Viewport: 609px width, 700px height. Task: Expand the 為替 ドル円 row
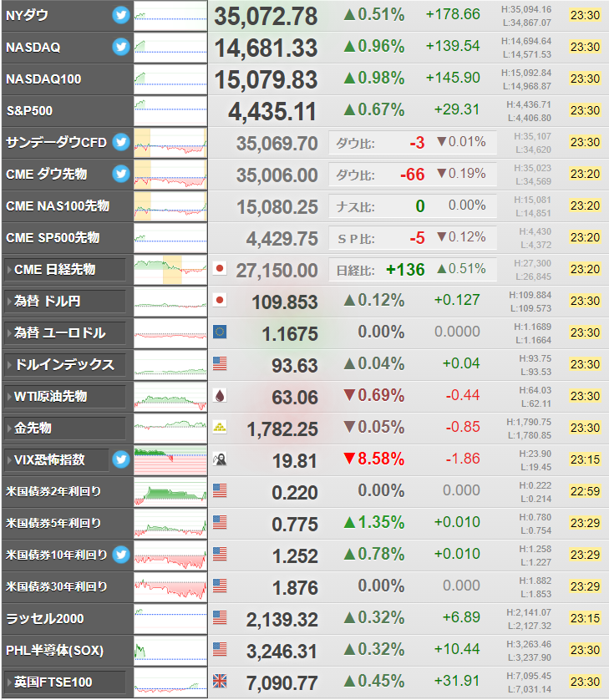click(65, 302)
